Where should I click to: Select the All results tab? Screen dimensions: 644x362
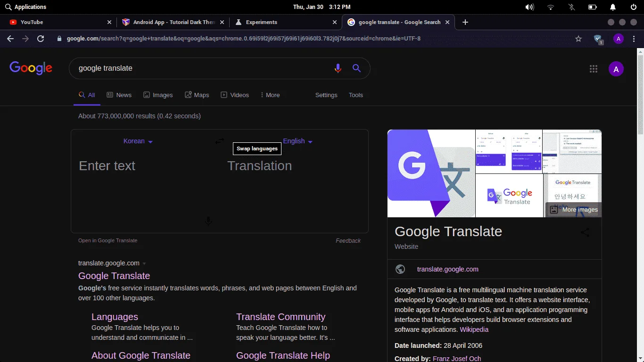[x=87, y=95]
